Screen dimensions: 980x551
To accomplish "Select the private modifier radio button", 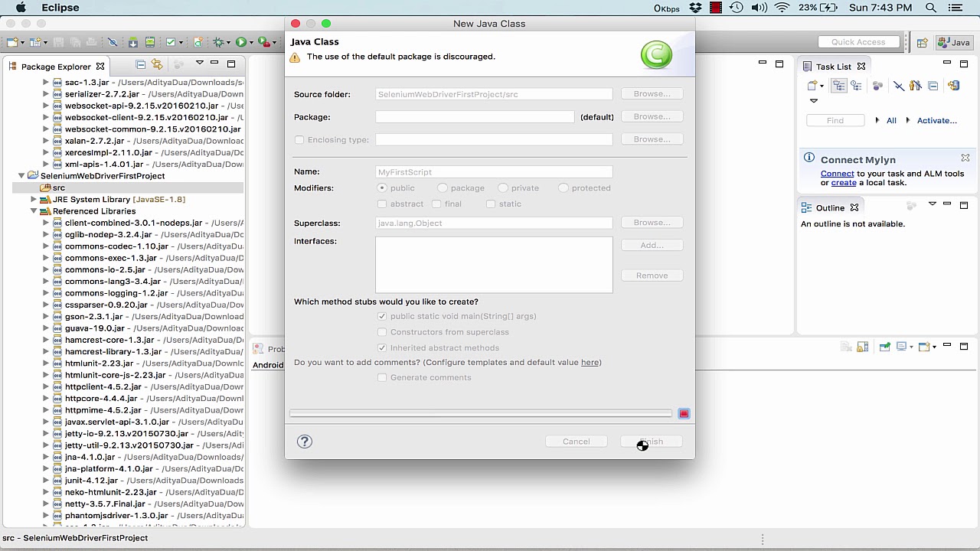I will pyautogui.click(x=503, y=188).
